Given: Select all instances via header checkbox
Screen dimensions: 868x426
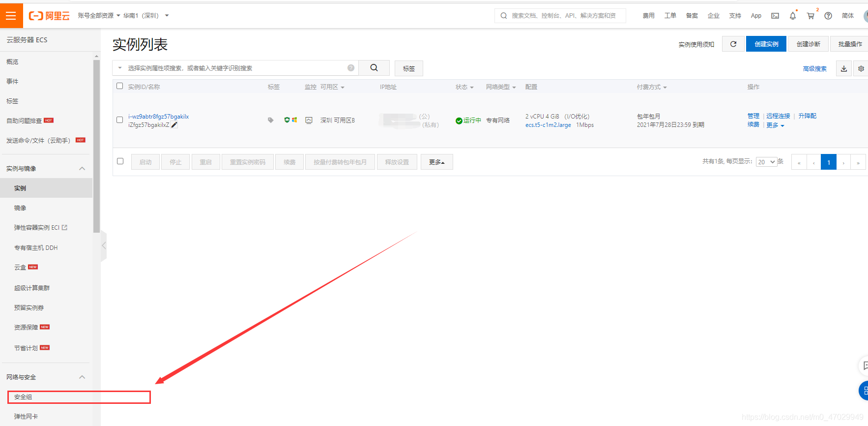Looking at the screenshot, I should [119, 86].
